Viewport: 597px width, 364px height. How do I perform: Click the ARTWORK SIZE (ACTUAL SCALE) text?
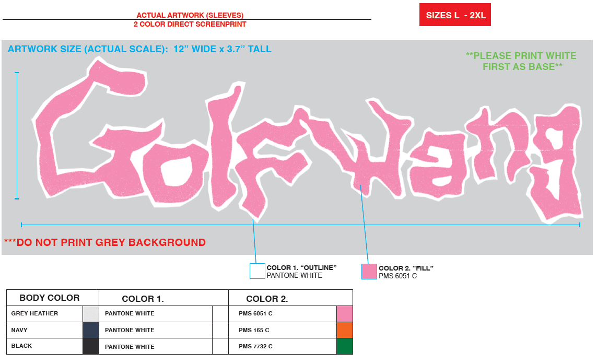pyautogui.click(x=139, y=49)
